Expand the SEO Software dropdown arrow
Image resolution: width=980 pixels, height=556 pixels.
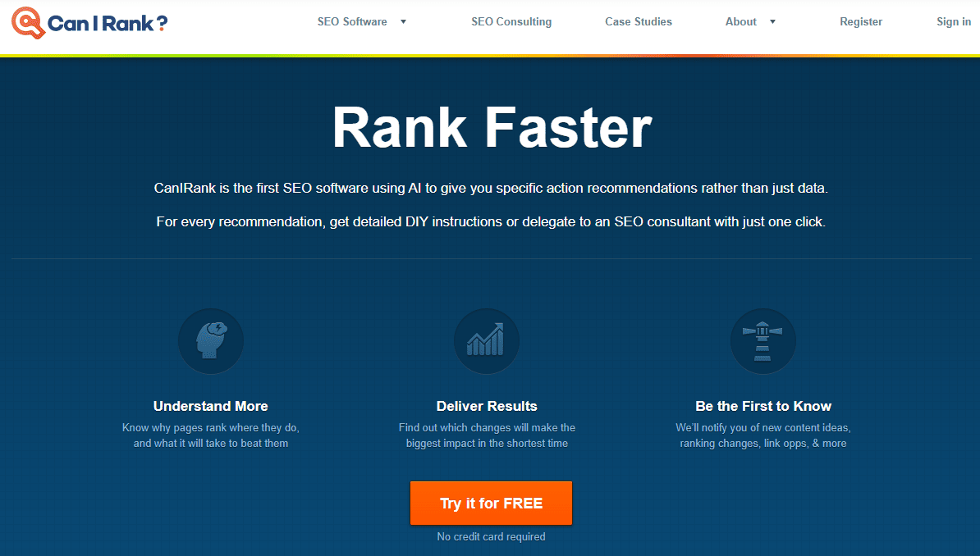[x=403, y=22]
